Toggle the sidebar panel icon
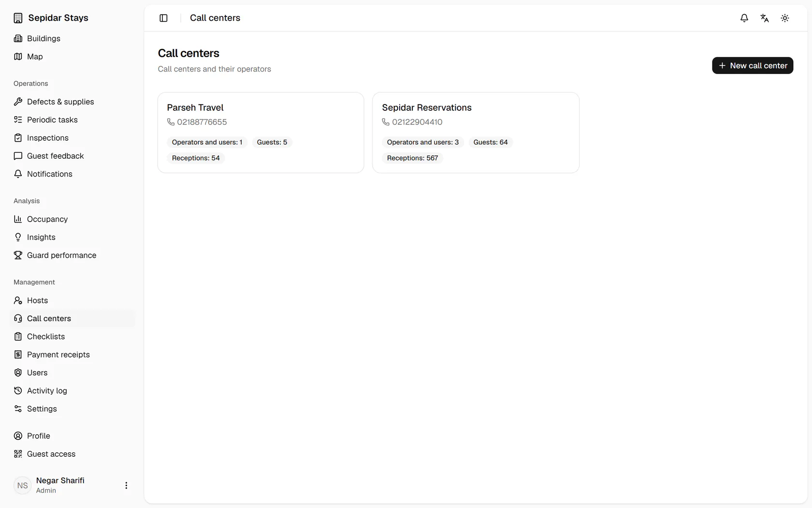 (x=163, y=18)
